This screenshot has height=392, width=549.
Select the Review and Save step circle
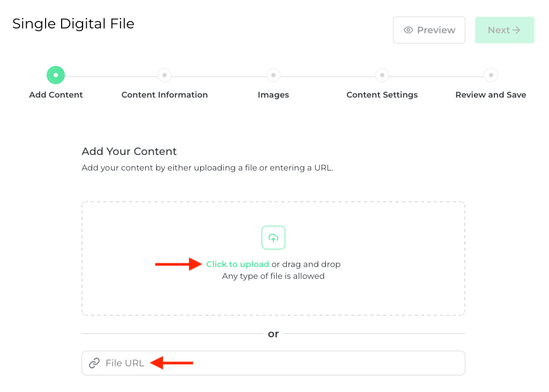pos(491,75)
